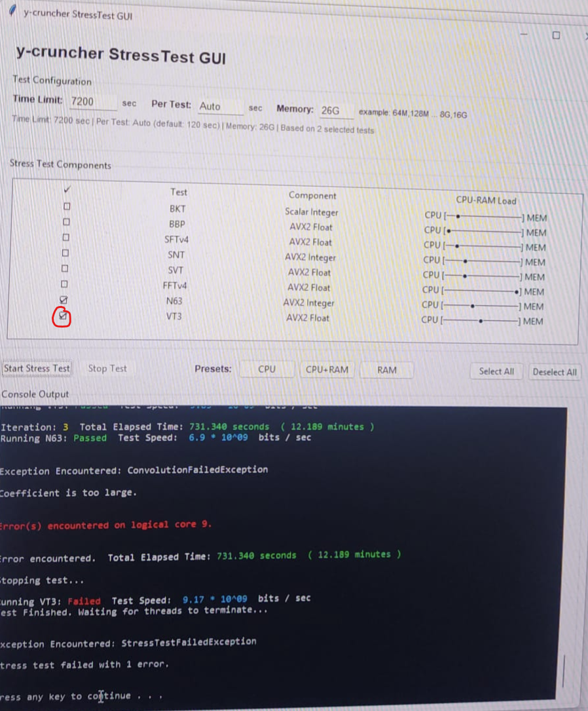Image resolution: width=588 pixels, height=711 pixels.
Task: Click the Component column header
Action: [x=312, y=195]
